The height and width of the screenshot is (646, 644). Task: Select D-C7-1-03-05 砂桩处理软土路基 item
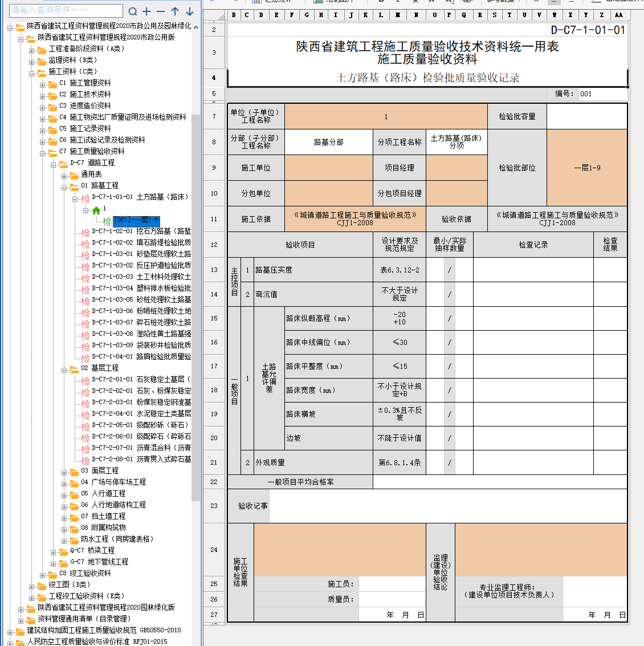141,299
